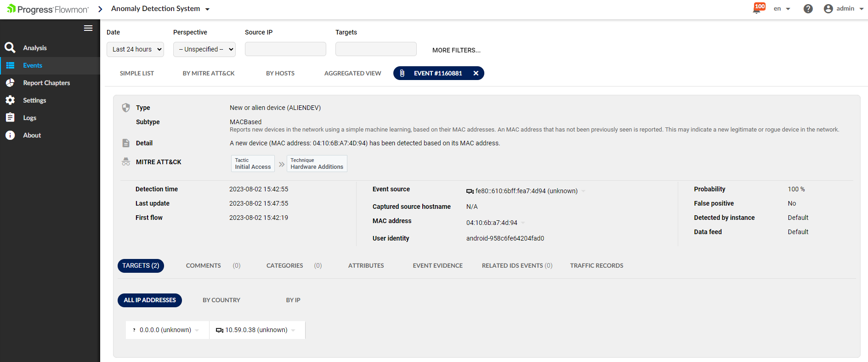The image size is (868, 362).
Task: Open About info icon in sidebar
Action: pyautogui.click(x=10, y=135)
